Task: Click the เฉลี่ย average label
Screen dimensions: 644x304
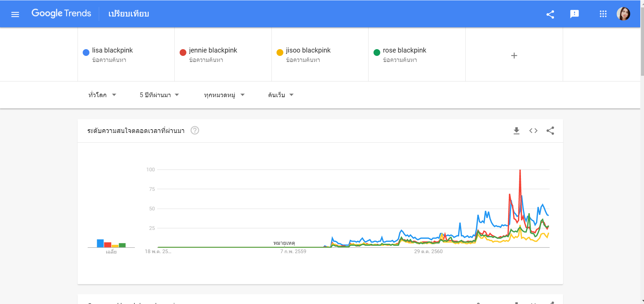Action: [111, 252]
